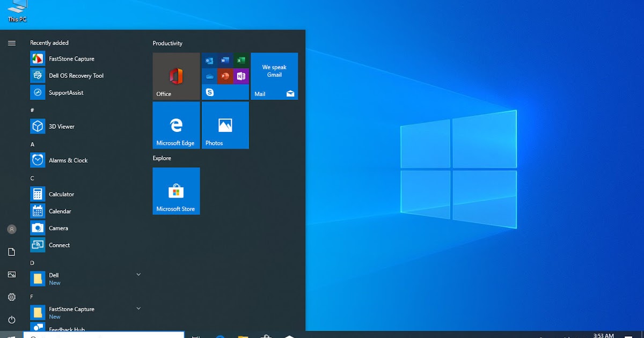Open 3D Viewer from the app list

[x=86, y=127]
